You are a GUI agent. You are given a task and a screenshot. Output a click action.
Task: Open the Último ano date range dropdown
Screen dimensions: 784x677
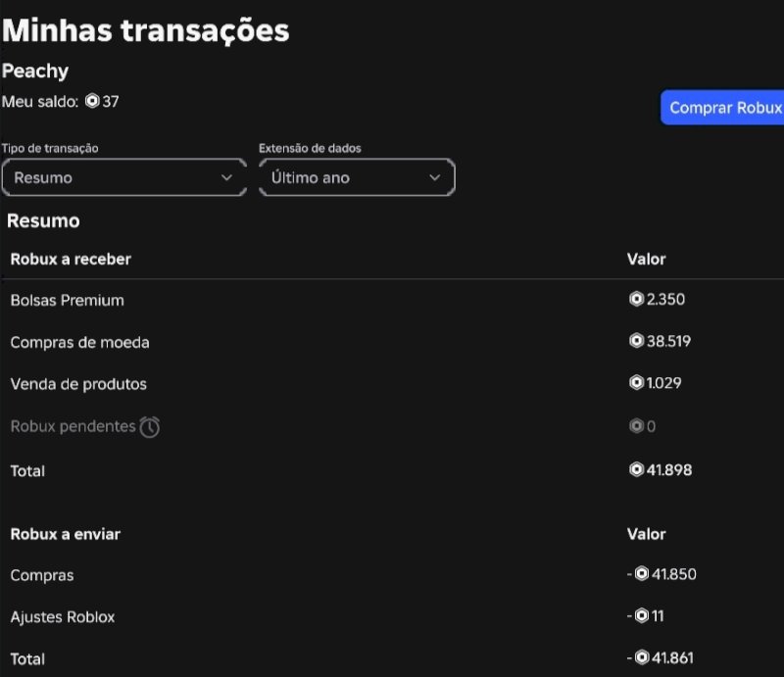(x=356, y=177)
